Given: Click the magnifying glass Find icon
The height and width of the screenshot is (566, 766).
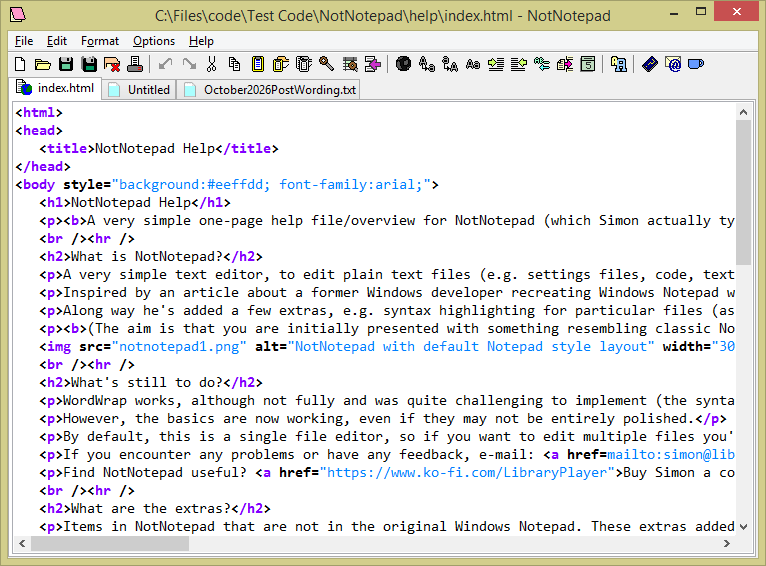Looking at the screenshot, I should tap(326, 64).
